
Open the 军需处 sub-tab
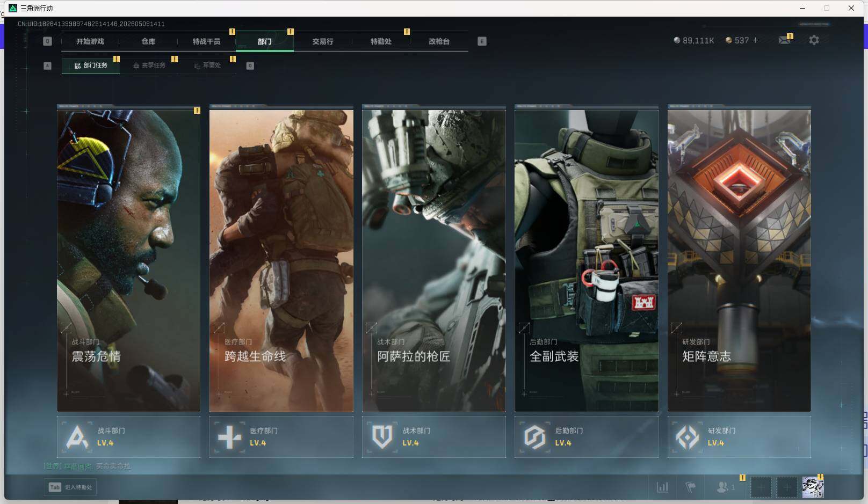coord(207,65)
